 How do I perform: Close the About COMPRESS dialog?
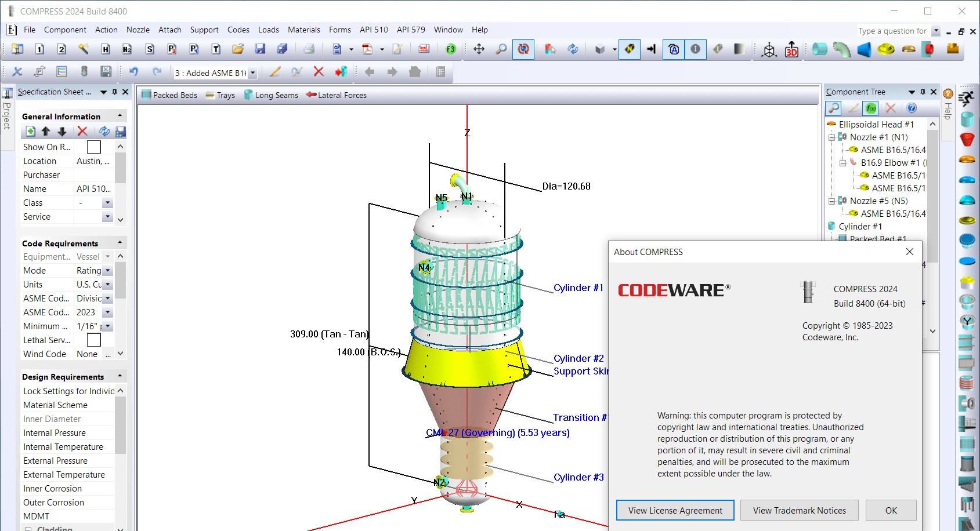pyautogui.click(x=910, y=252)
